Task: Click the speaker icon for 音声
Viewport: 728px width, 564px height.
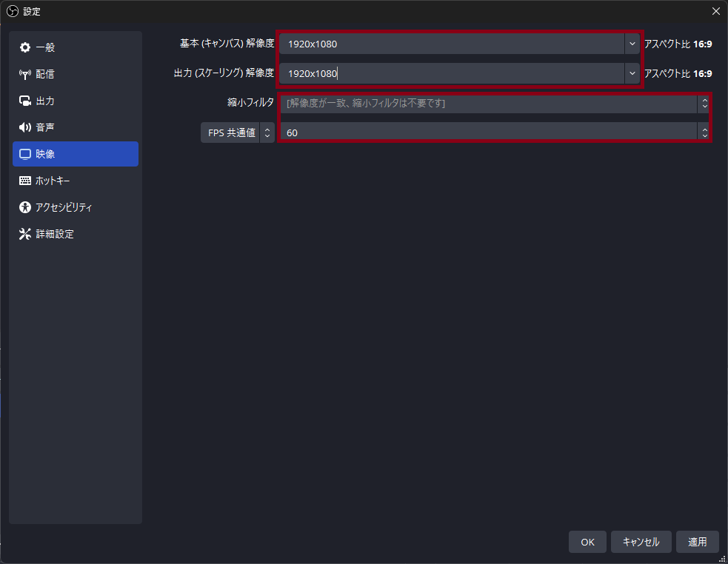Action: point(25,127)
